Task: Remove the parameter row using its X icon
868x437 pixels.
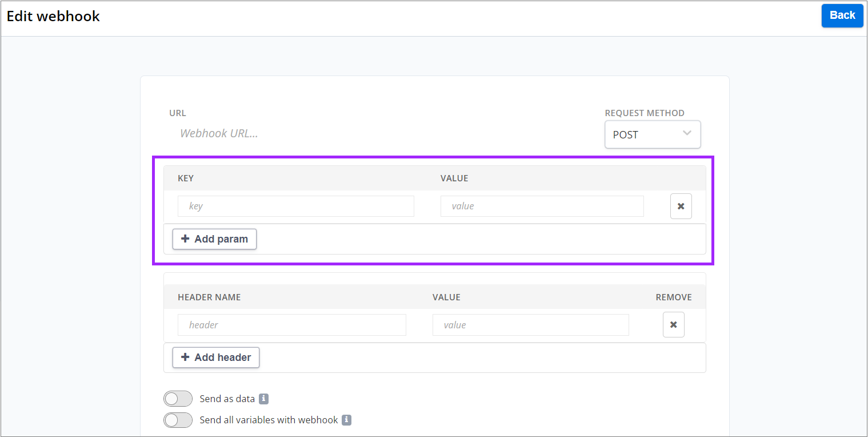Action: [681, 206]
